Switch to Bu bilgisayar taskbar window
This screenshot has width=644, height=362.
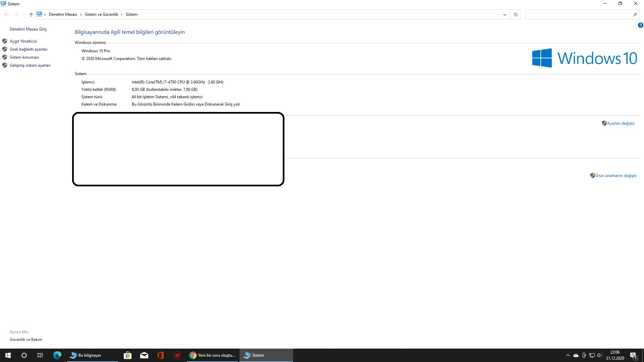(92, 355)
